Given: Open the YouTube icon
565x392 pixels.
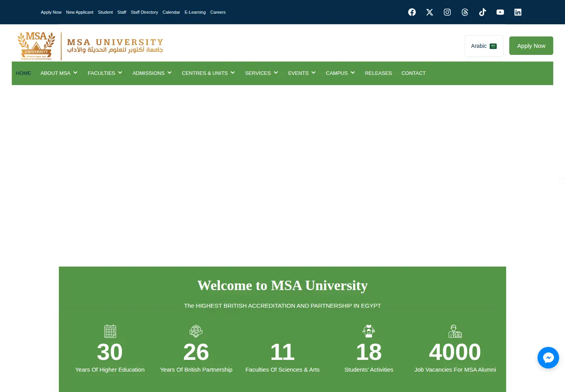Looking at the screenshot, I should point(500,12).
